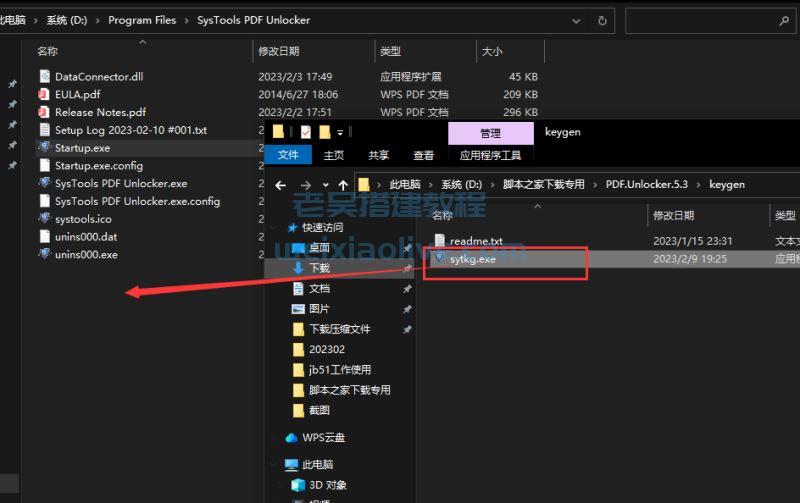Click the Startup.exe application icon
The width and height of the screenshot is (800, 503).
(x=45, y=147)
